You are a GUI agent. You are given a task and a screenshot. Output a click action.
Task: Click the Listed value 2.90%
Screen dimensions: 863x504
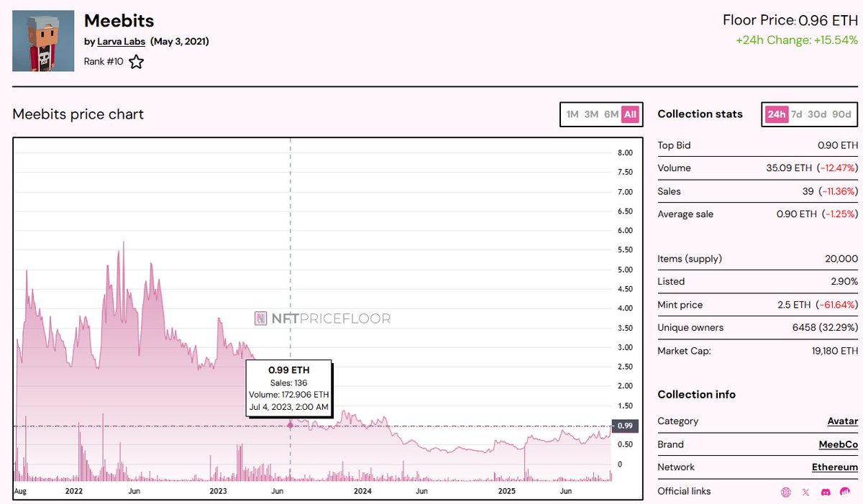[x=844, y=282]
